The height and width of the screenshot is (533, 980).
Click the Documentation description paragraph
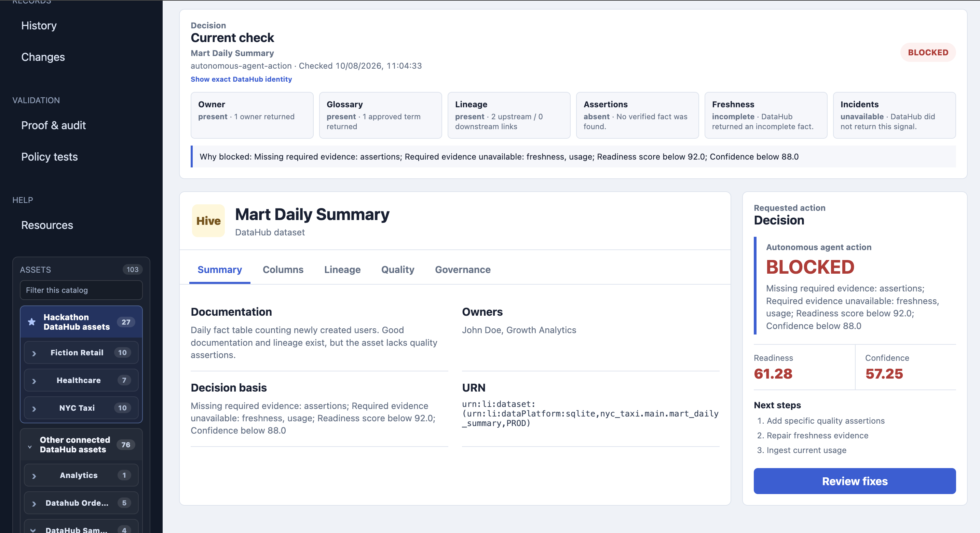pos(315,342)
